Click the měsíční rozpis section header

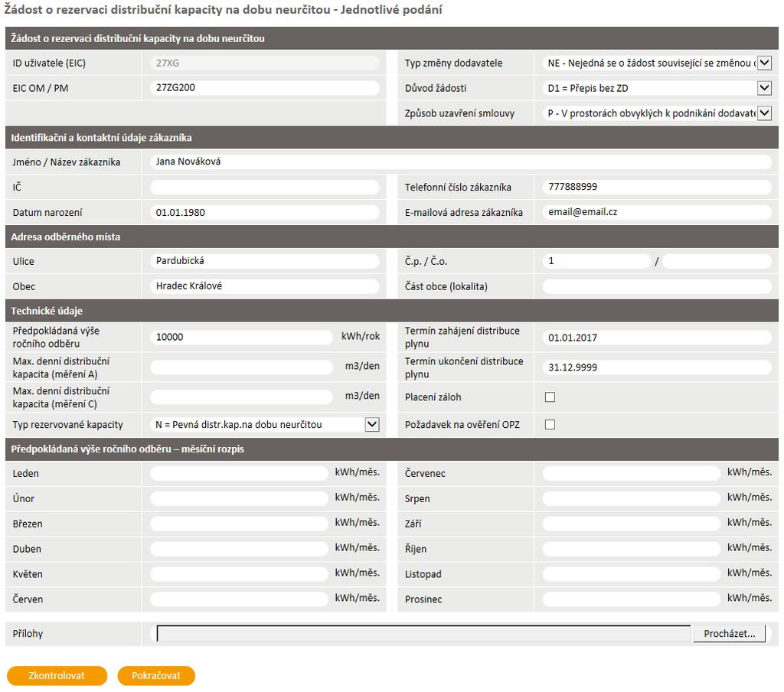(391, 449)
